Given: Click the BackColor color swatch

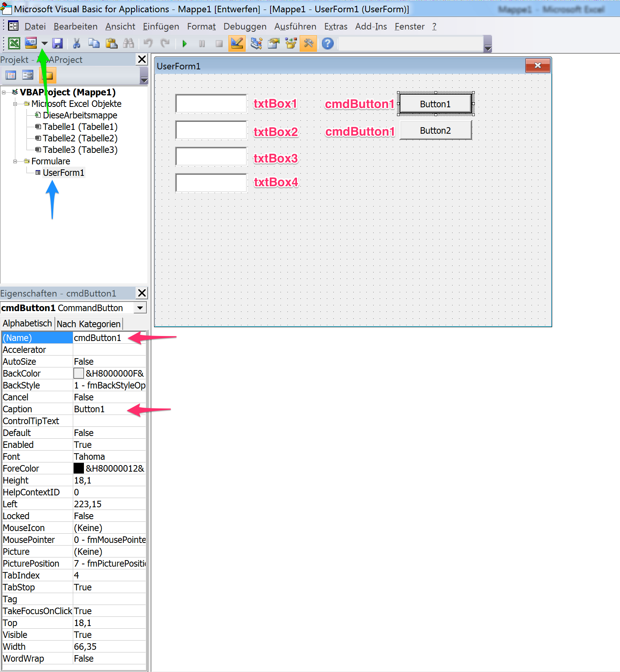Looking at the screenshot, I should [x=79, y=374].
